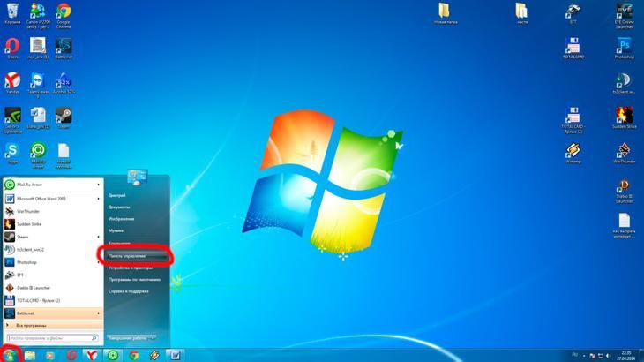Launch WarThunder from the Start menu list
644x362 pixels.
(x=53, y=212)
